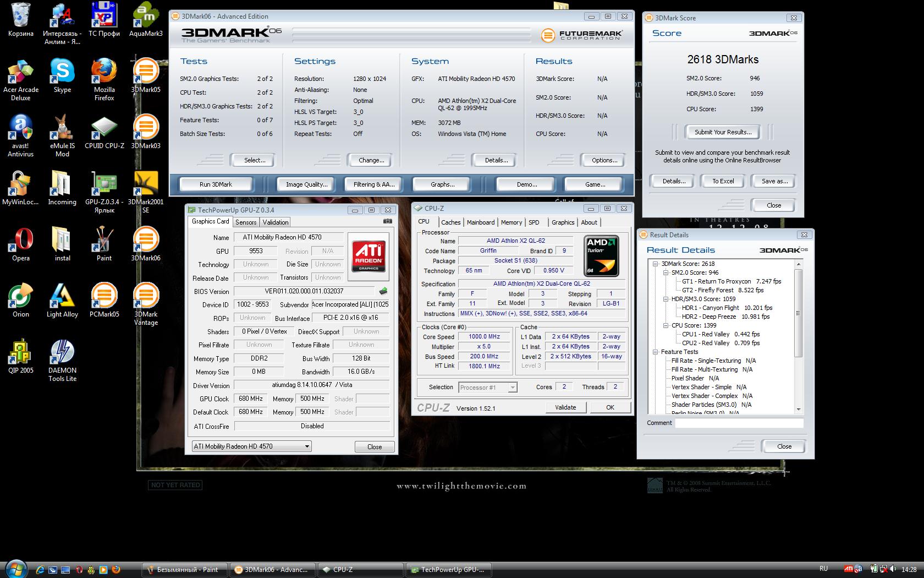Open DAEMON Tools Lite shortcut

click(62, 361)
